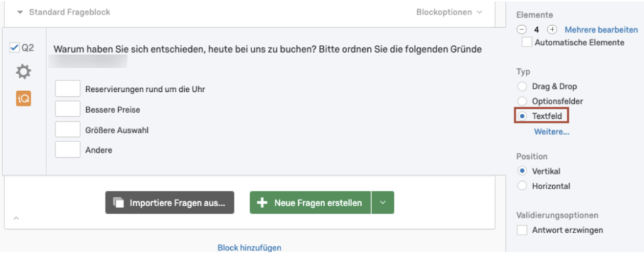This screenshot has width=644, height=254.
Task: Click Importiere Fragen aus... button
Action: (170, 202)
